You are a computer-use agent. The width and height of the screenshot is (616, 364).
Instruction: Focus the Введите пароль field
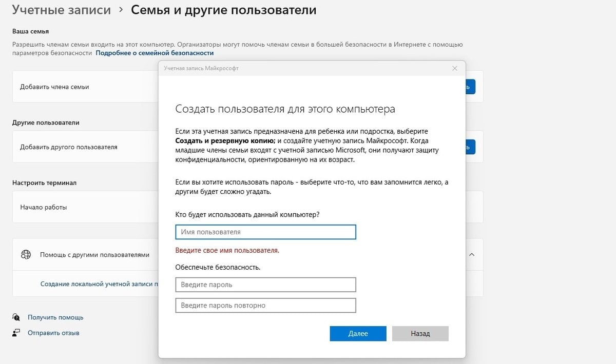[x=265, y=285]
